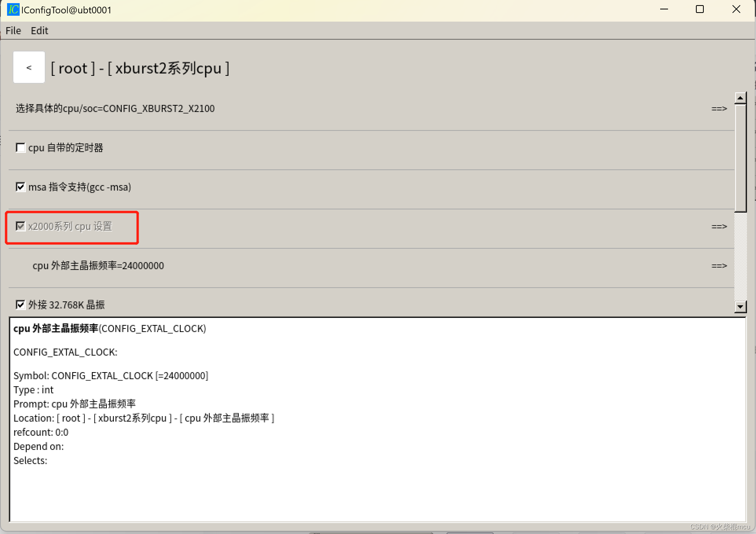
Task: Open the File menu
Action: click(x=13, y=31)
